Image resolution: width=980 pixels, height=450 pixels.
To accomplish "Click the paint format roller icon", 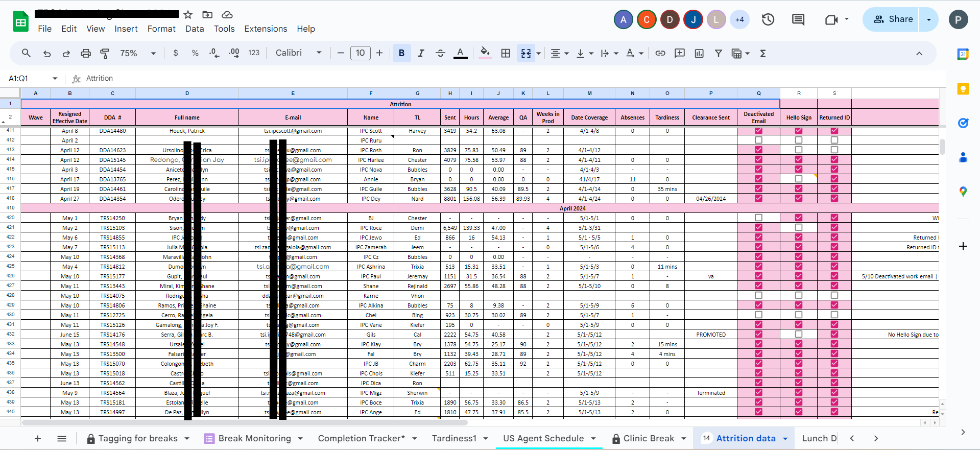I will [105, 53].
